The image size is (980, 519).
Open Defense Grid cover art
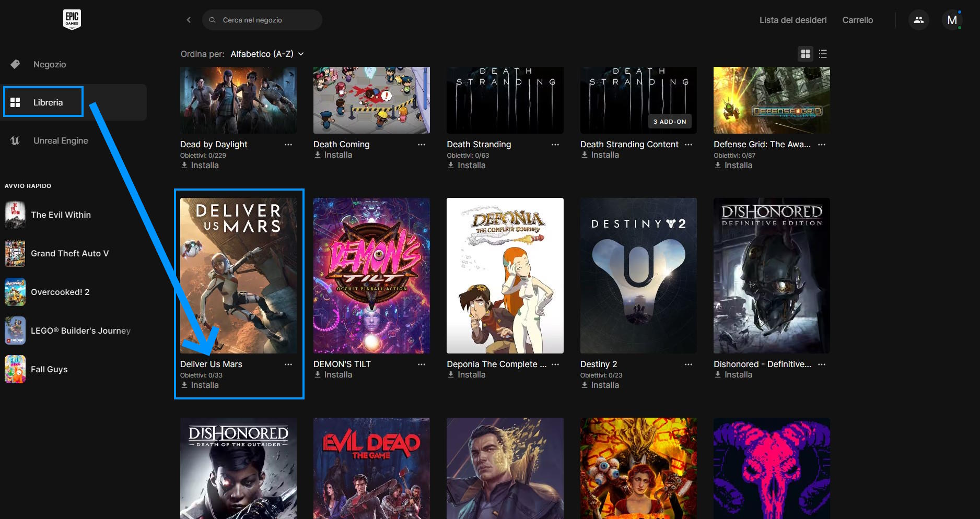pyautogui.click(x=772, y=100)
